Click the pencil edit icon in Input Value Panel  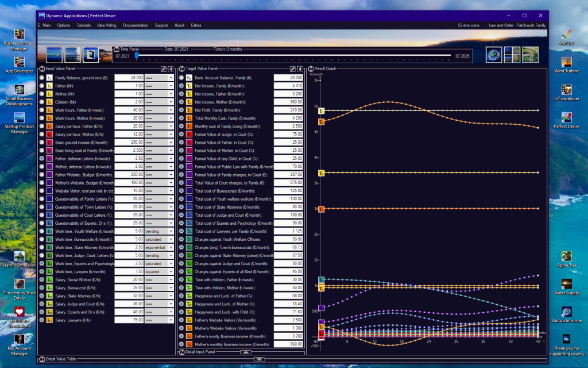(164, 68)
